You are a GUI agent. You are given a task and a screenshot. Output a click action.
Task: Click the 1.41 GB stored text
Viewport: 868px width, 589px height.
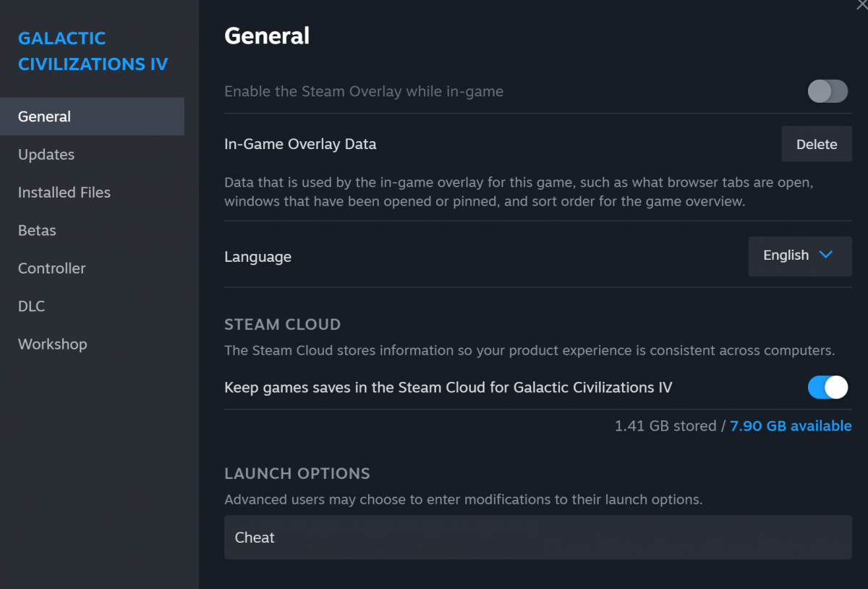665,425
